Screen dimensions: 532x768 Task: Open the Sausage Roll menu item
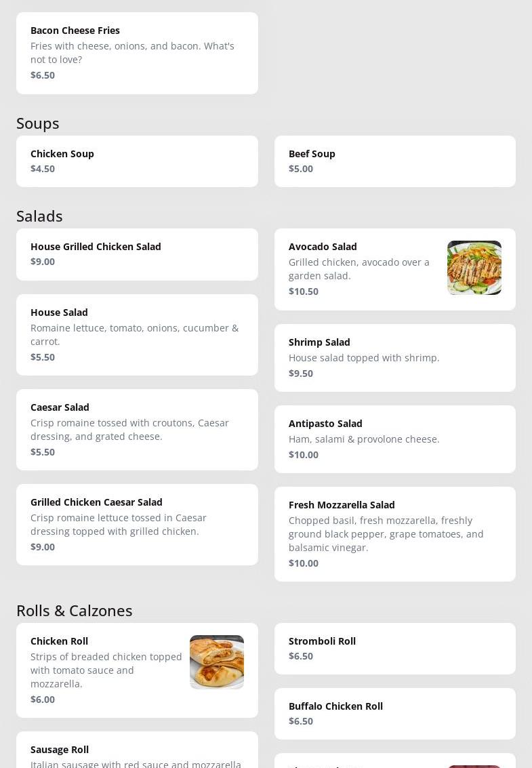tap(137, 752)
